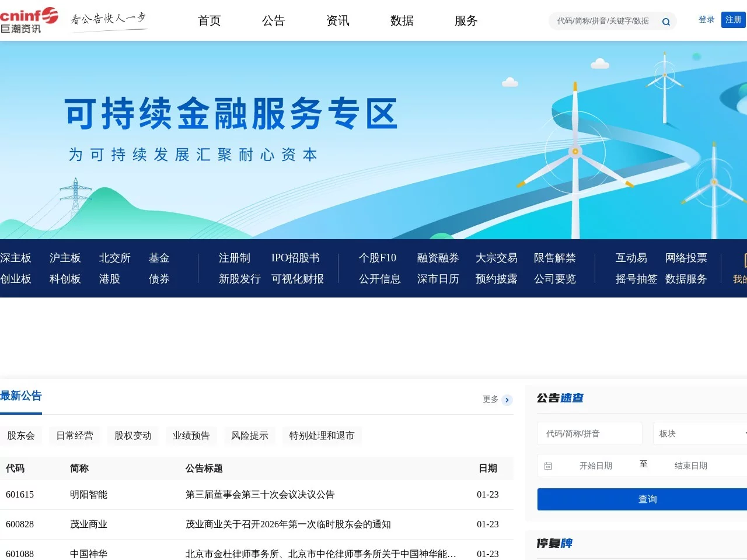This screenshot has width=747, height=560.
Task: Click the arrow beside 更多
Action: 507,400
